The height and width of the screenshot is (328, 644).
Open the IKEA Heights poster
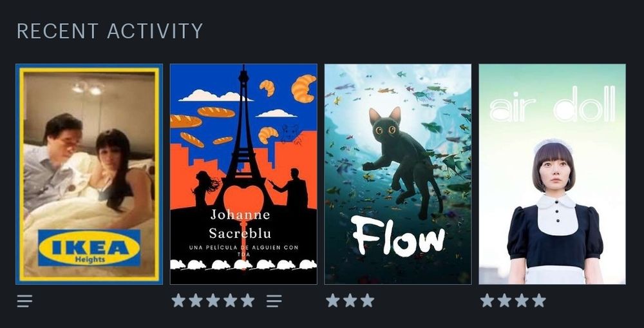[x=89, y=174]
